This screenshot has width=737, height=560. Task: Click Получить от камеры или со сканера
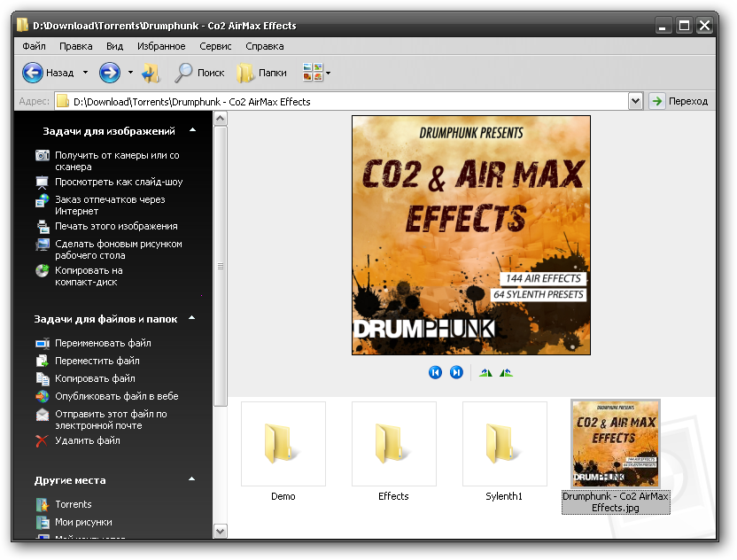[x=117, y=160]
